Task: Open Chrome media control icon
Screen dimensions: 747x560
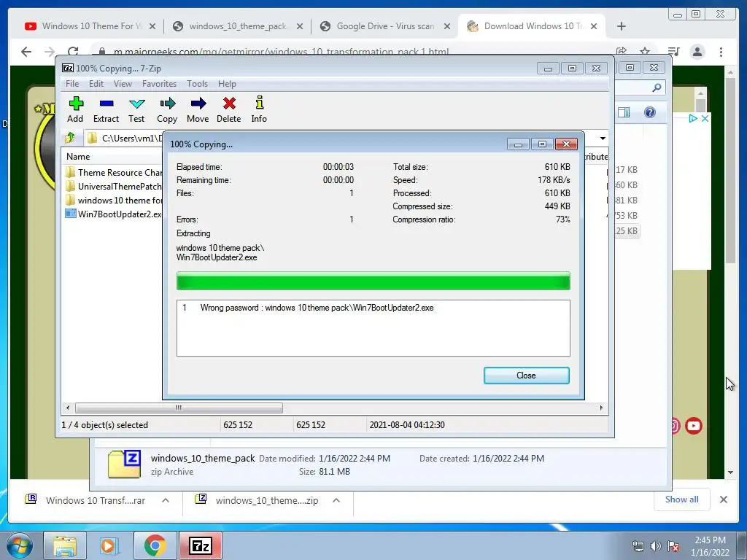Action: pos(673,52)
